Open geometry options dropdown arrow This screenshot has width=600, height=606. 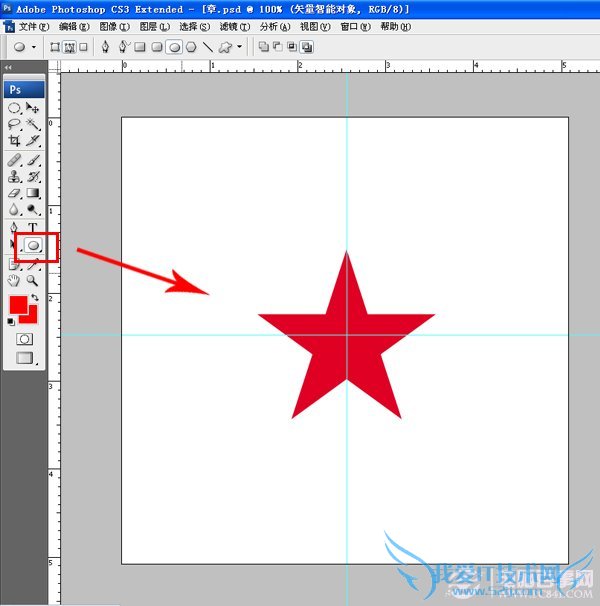pos(240,47)
